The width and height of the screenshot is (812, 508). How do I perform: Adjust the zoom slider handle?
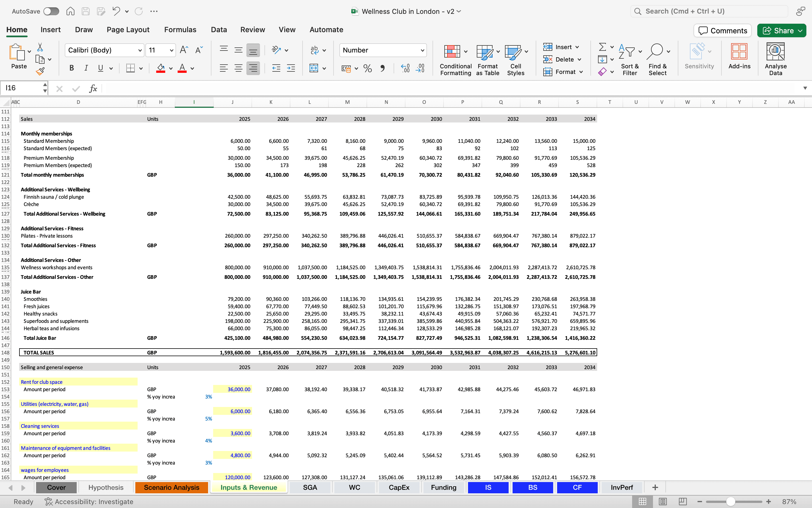[731, 502]
